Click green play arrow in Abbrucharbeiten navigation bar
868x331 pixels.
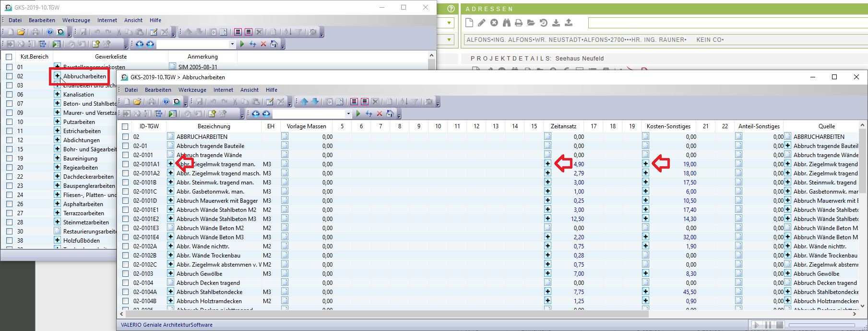[x=358, y=114]
